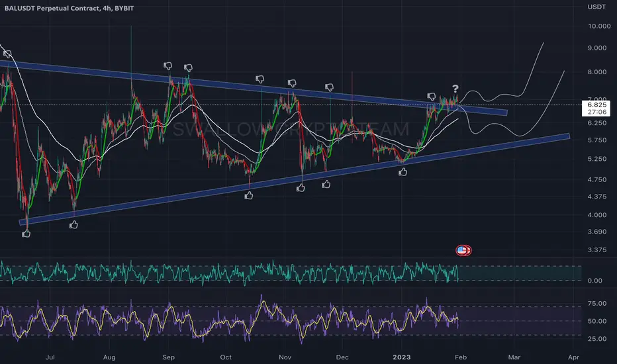Click the 4.375 price axis label
617x364 pixels.
click(x=597, y=197)
